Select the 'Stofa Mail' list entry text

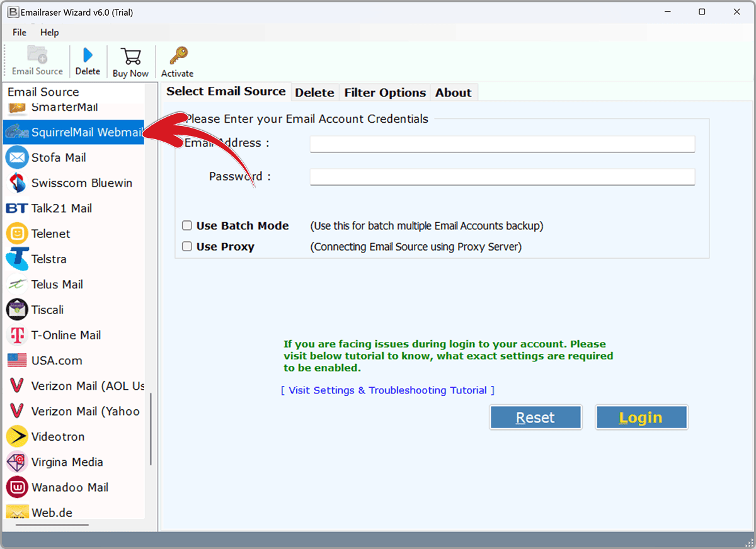[59, 157]
